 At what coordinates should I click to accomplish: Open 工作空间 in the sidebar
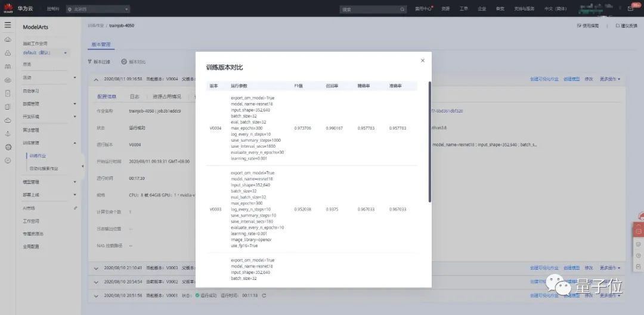click(x=31, y=221)
